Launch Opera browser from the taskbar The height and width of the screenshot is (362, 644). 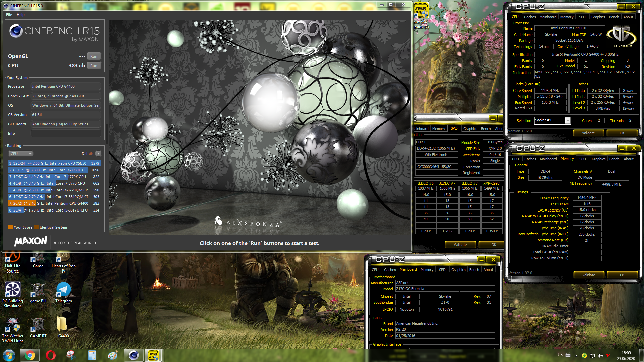[50, 355]
